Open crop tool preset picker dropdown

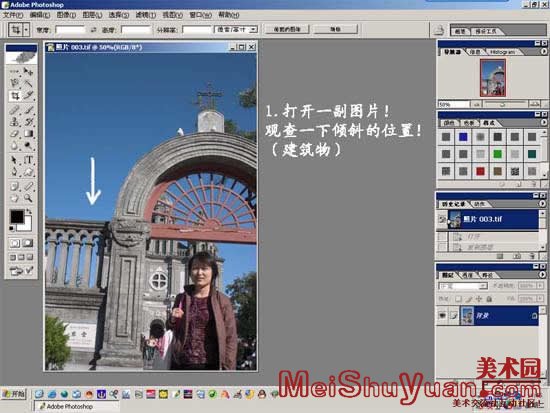point(26,29)
